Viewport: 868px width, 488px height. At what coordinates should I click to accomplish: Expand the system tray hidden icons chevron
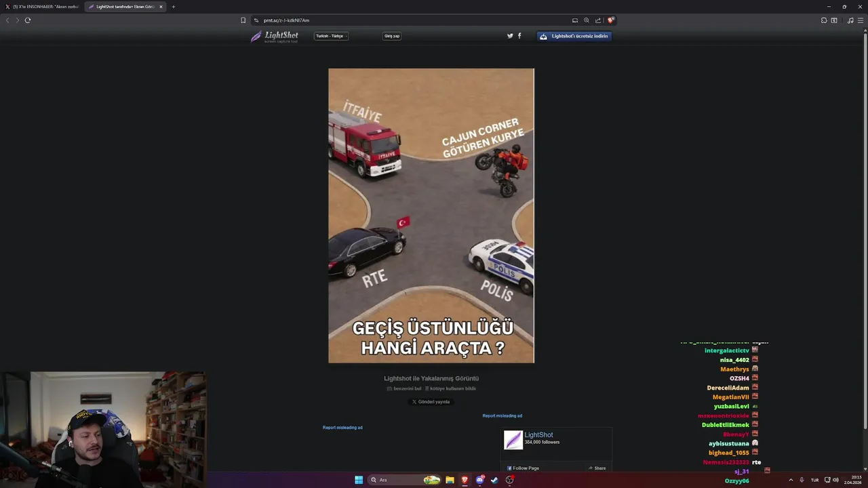click(791, 480)
